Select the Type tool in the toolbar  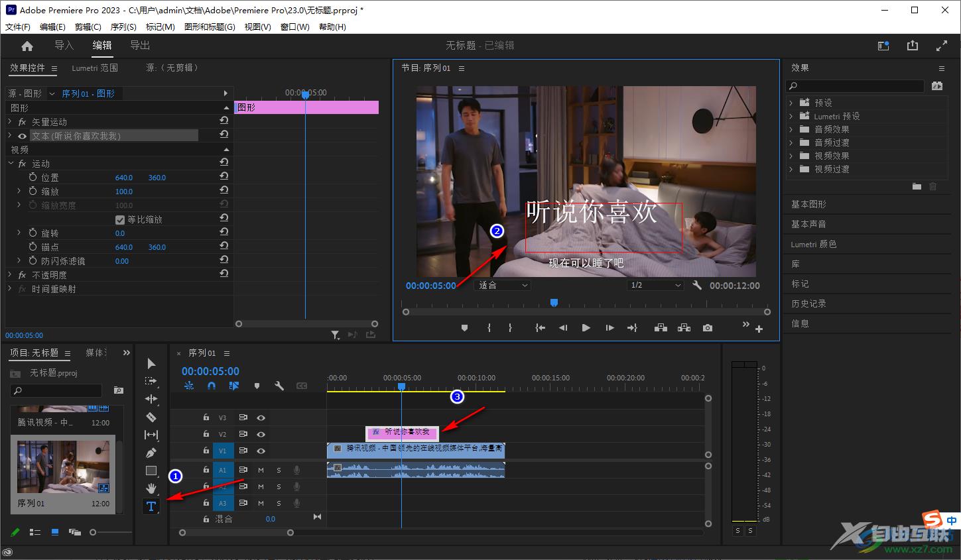151,506
